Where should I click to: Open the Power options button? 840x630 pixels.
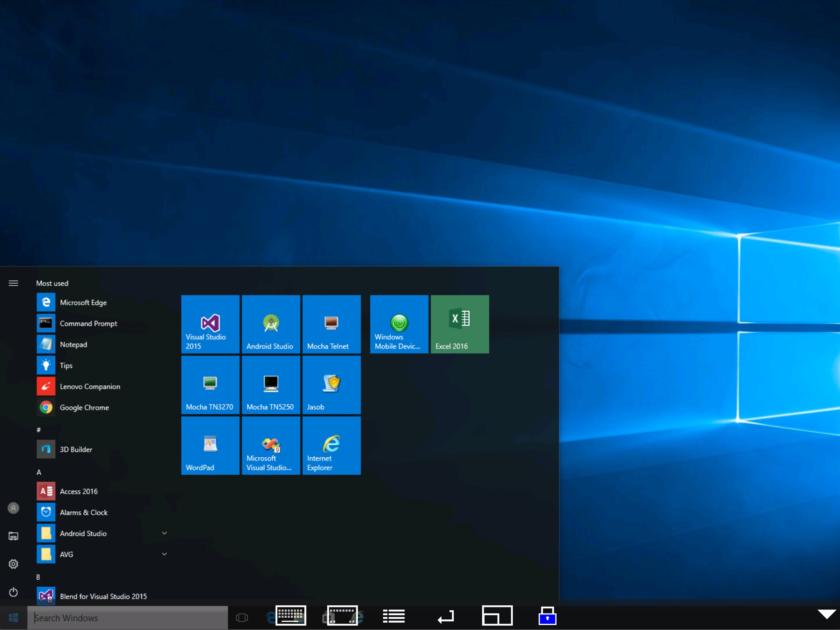[13, 592]
